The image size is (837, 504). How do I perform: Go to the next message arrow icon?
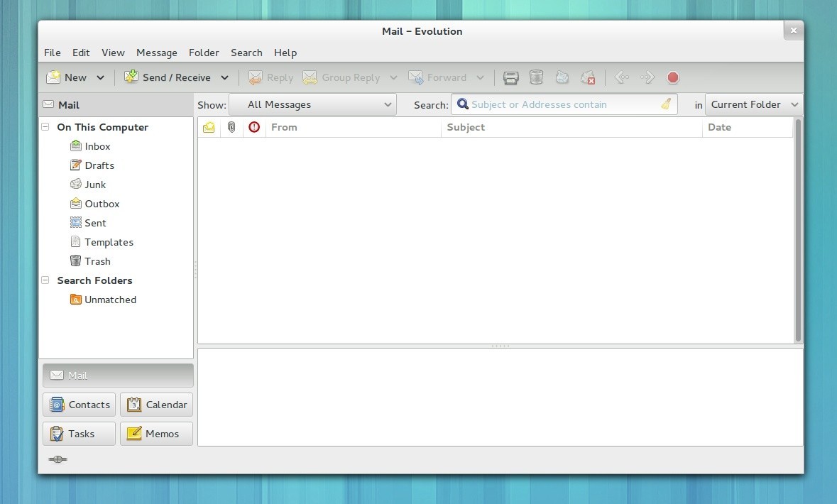click(x=647, y=77)
